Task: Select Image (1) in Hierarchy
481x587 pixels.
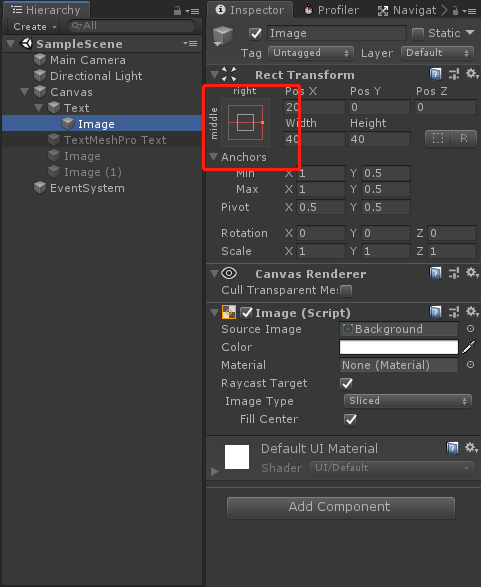Action: tap(92, 172)
